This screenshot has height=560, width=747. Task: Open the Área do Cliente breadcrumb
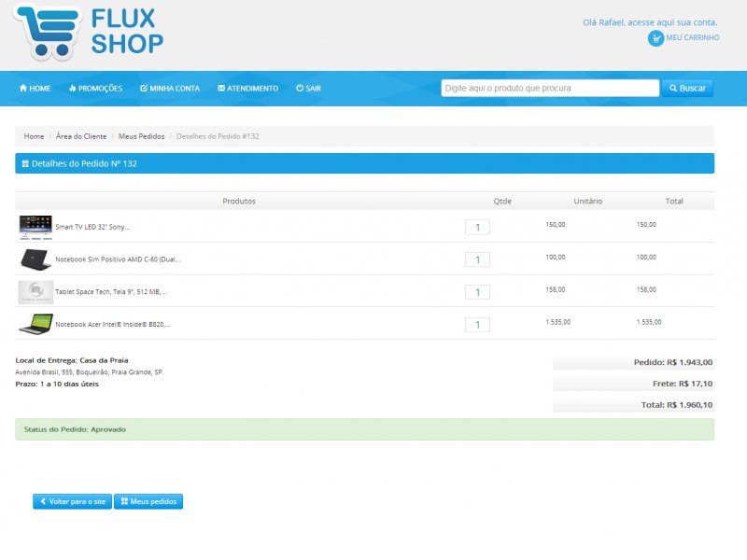(x=81, y=136)
